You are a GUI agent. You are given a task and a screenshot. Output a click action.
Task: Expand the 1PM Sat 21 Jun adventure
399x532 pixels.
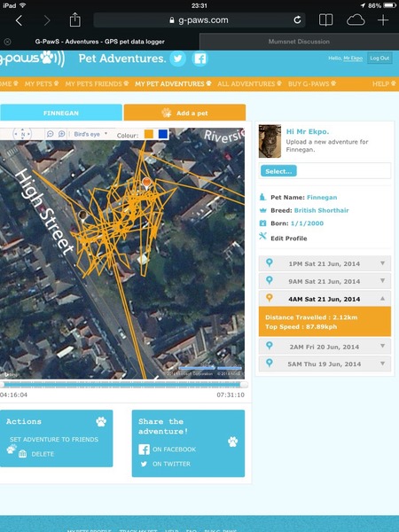pos(325,263)
